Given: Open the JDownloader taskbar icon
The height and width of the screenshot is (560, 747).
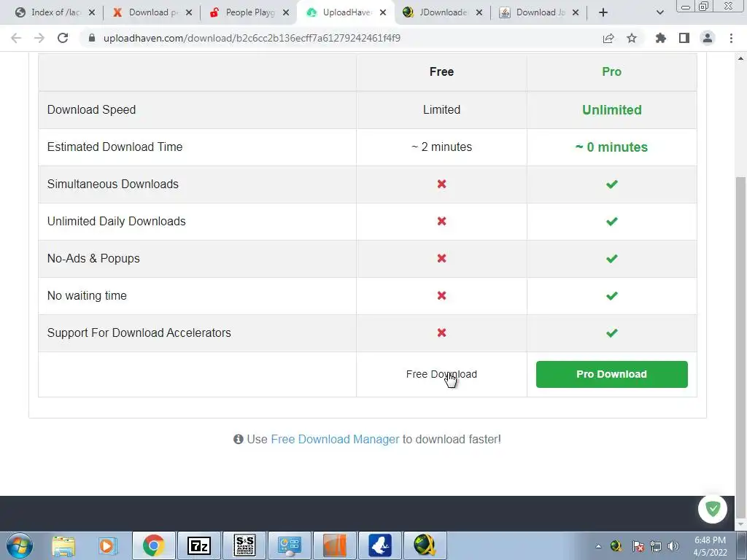Looking at the screenshot, I should (x=425, y=545).
